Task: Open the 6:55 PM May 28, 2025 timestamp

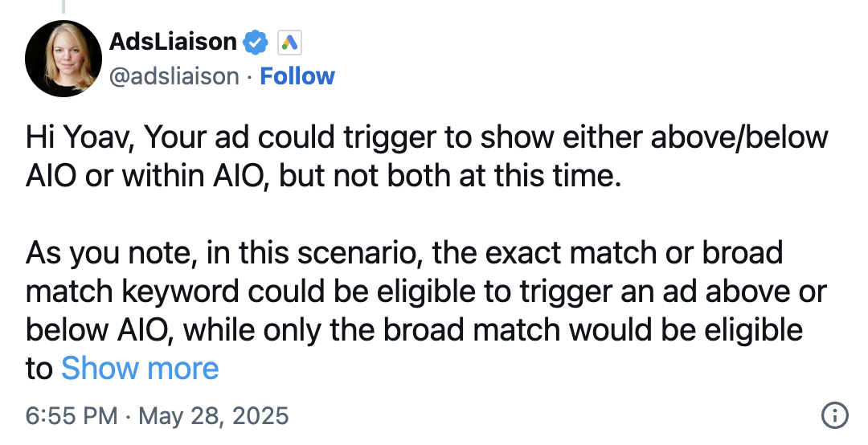Action: coord(158,415)
